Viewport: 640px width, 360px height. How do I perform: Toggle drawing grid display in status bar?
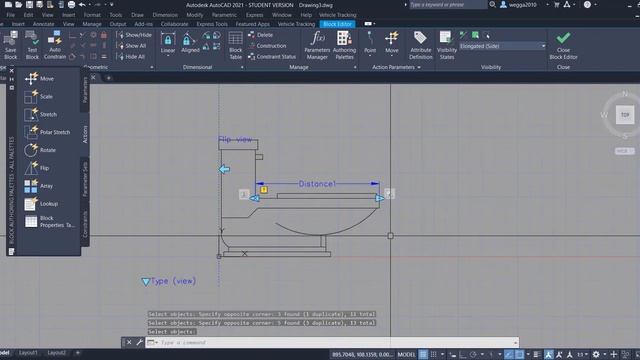click(423, 354)
